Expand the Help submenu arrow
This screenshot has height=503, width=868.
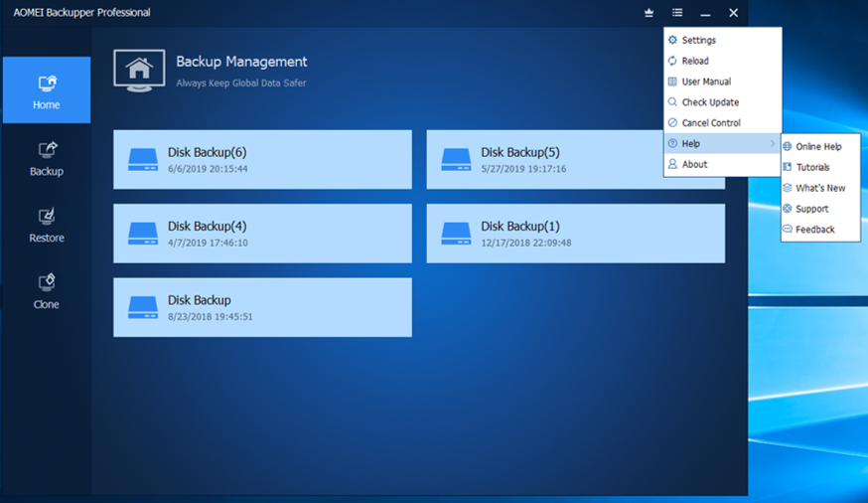tap(773, 143)
